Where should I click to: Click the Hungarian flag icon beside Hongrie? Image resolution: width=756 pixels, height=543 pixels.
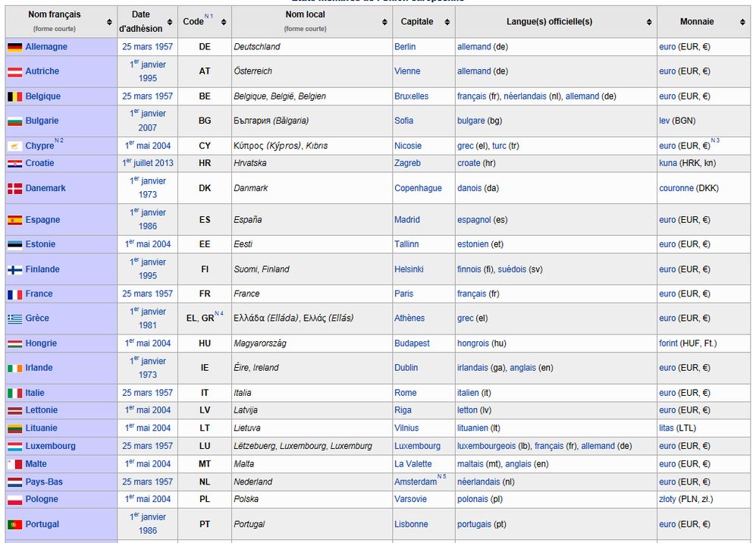15,344
